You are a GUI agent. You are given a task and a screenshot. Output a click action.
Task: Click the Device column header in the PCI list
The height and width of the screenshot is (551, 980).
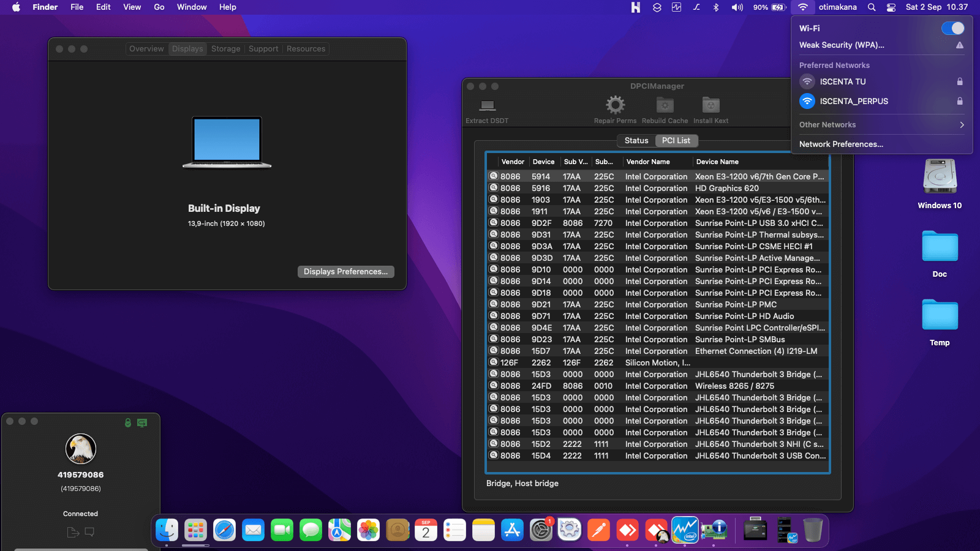pos(543,162)
